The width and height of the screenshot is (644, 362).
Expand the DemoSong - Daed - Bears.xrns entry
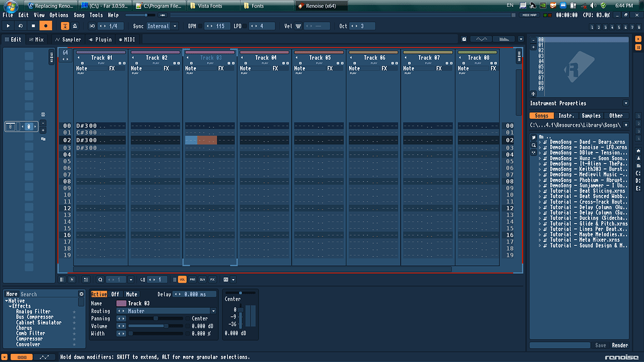point(540,142)
